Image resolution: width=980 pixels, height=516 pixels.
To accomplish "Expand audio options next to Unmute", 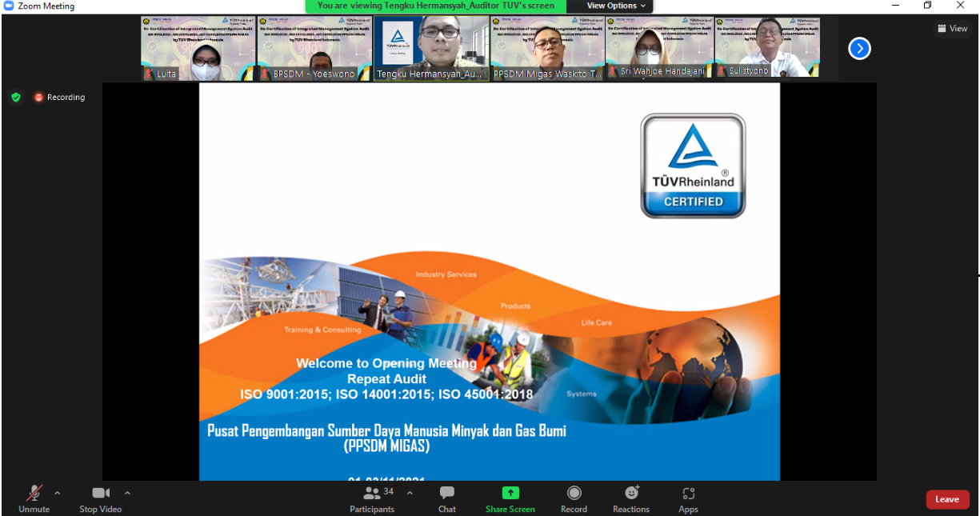I will click(57, 493).
